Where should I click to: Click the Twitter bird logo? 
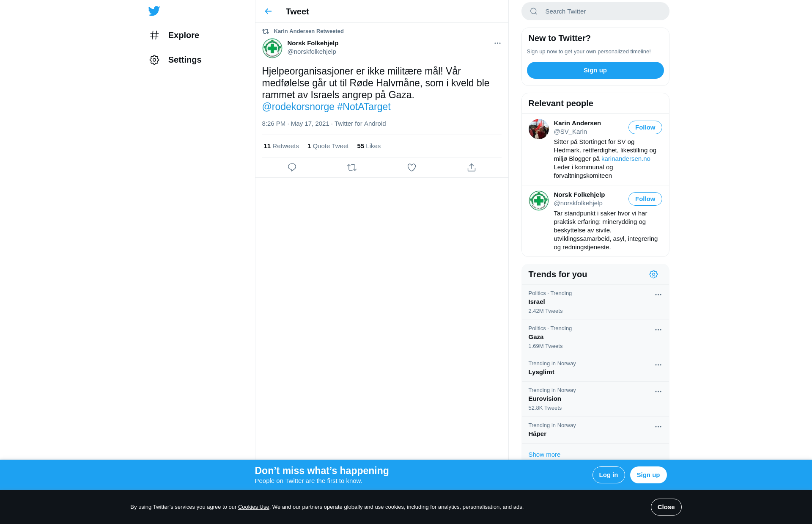(x=154, y=11)
